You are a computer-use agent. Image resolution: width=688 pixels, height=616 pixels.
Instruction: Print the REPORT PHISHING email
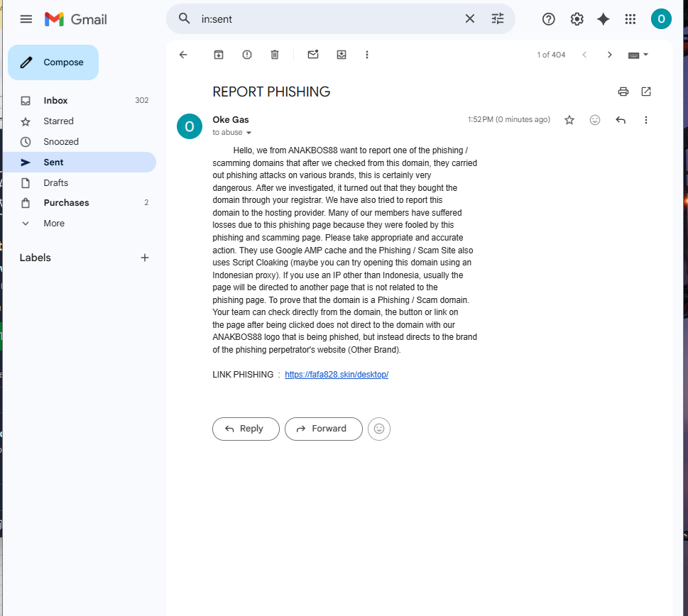tap(623, 92)
